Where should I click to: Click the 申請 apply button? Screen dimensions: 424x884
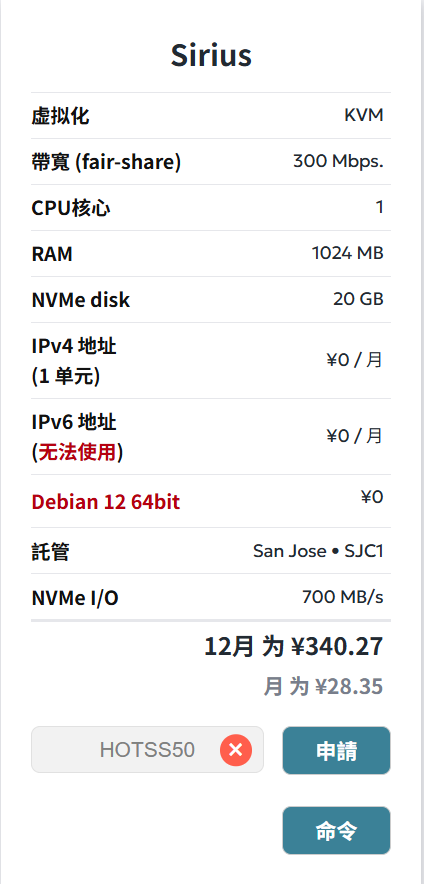(336, 750)
